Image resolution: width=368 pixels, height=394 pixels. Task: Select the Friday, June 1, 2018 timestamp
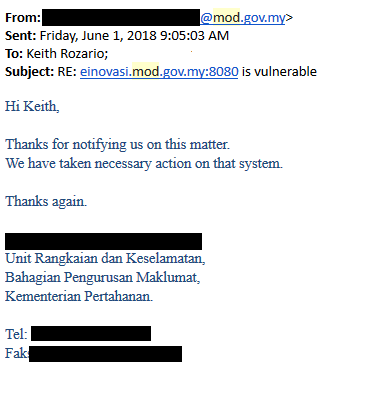click(x=134, y=36)
